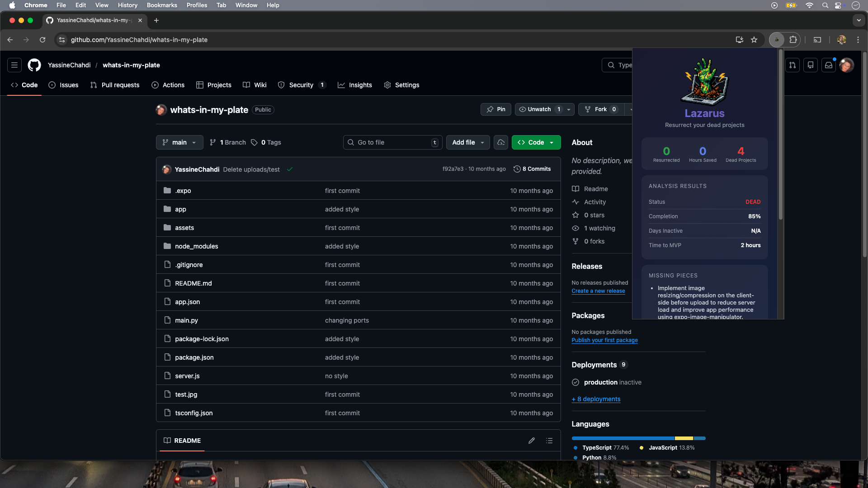Open the README outline list icon

549,441
